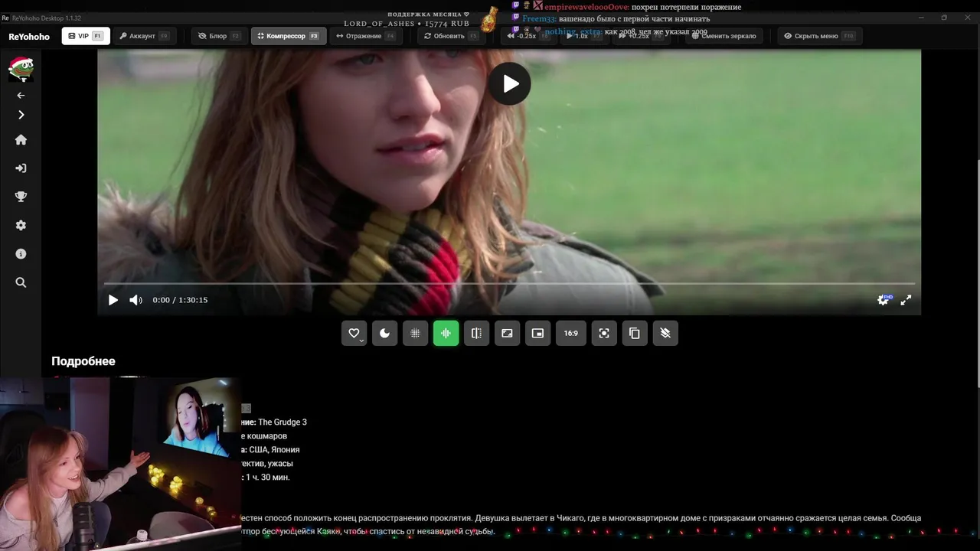The height and width of the screenshot is (551, 980).
Task: Expand the sidebar with the chevron icon
Action: pos(21,115)
